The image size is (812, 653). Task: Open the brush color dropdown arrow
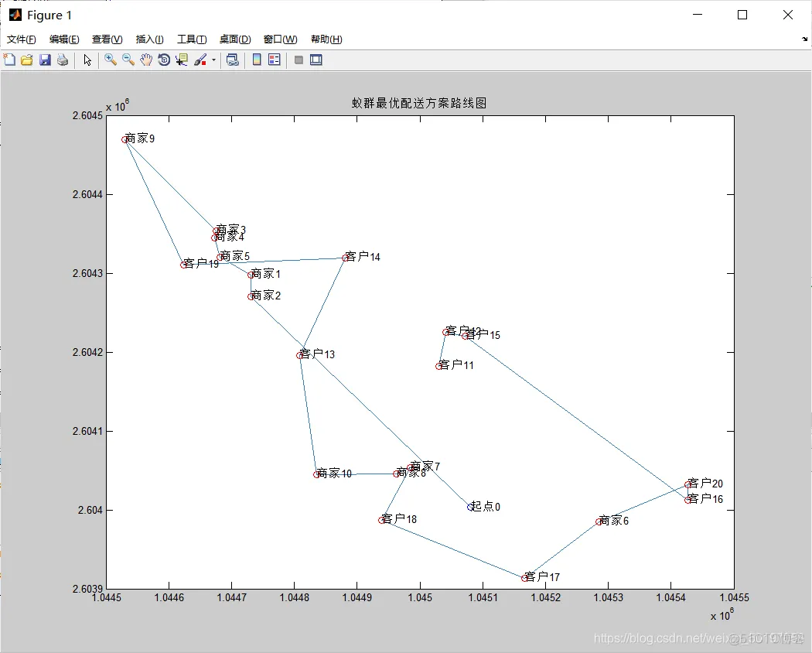(x=213, y=60)
